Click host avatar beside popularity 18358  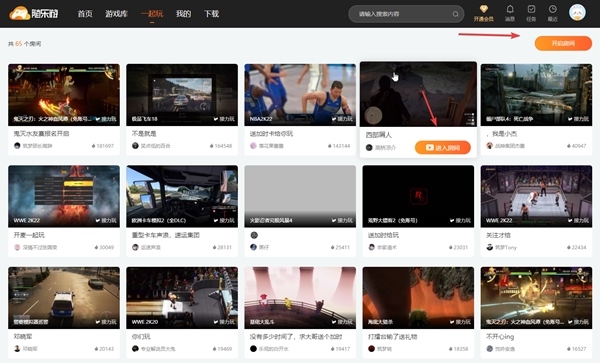pos(372,348)
